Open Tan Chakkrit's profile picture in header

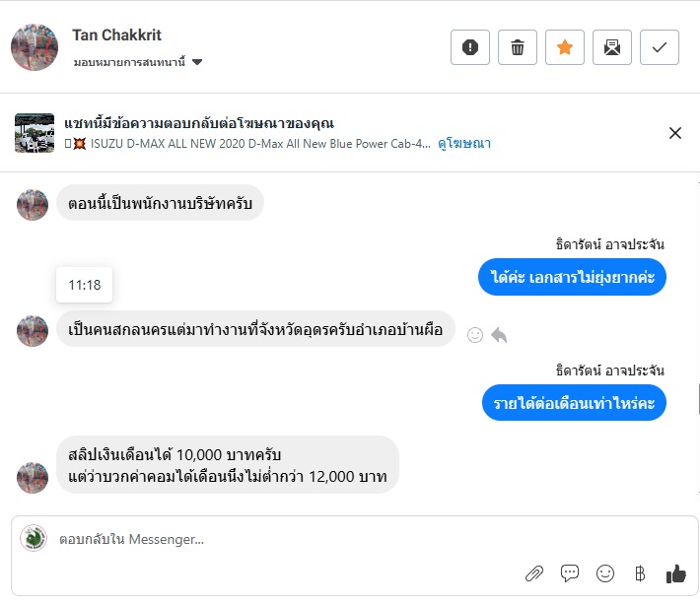click(35, 46)
